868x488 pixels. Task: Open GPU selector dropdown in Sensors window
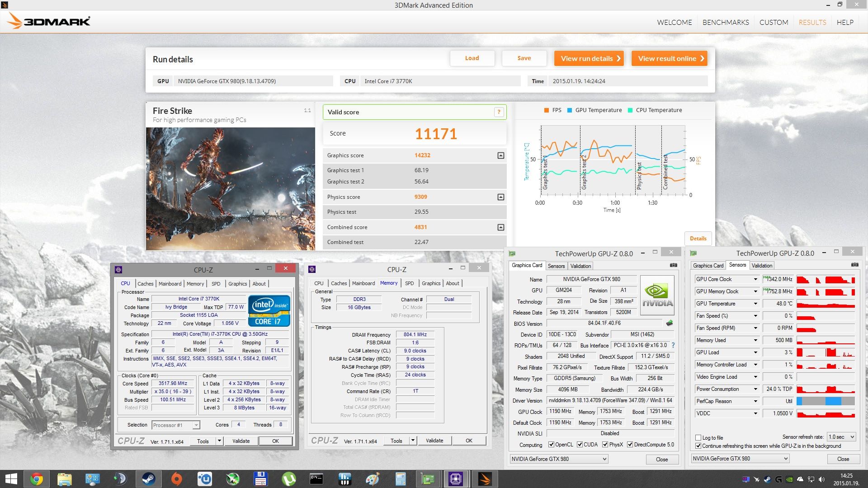click(740, 459)
